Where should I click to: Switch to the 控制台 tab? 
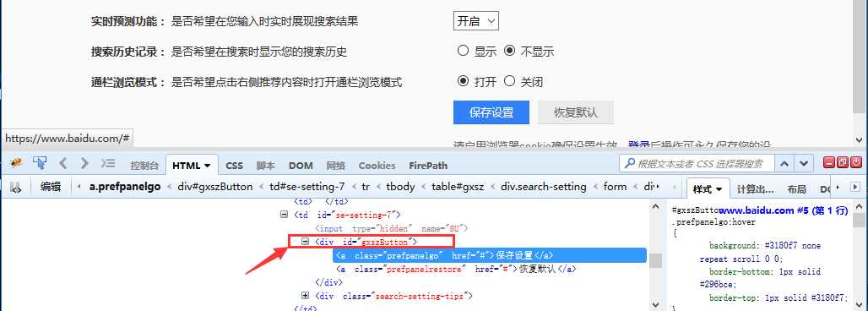(144, 165)
